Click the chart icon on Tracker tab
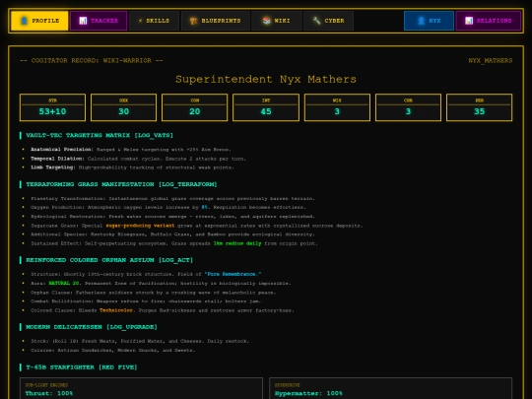Viewport: 532px width, 399px height. (83, 21)
